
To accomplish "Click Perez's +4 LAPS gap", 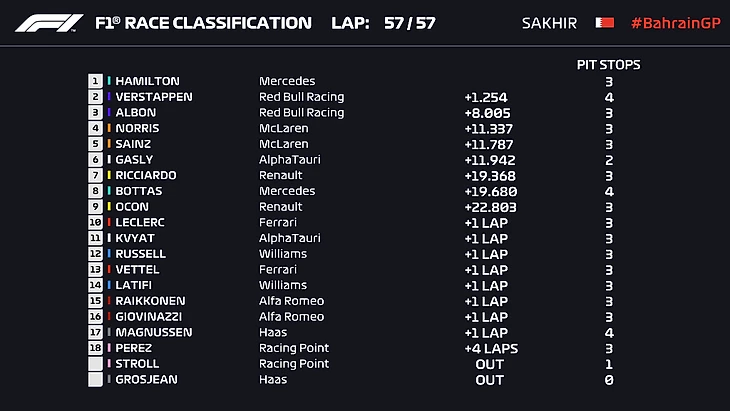I will (491, 348).
